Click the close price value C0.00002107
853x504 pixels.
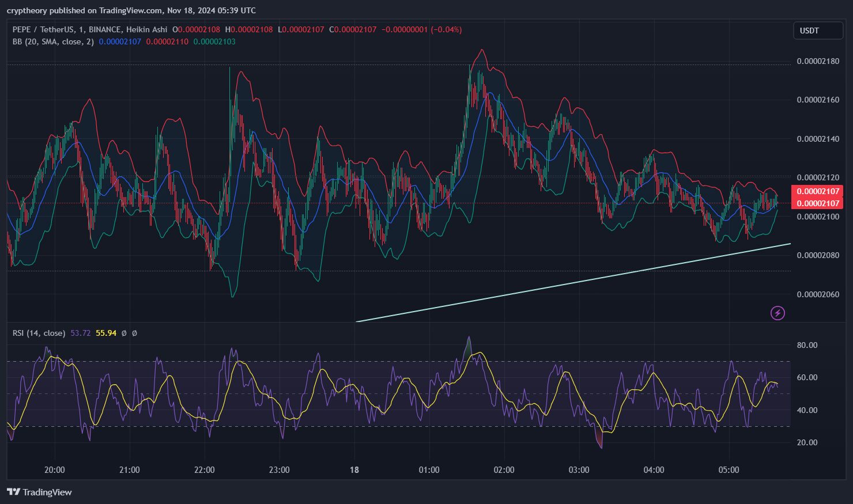[353, 29]
